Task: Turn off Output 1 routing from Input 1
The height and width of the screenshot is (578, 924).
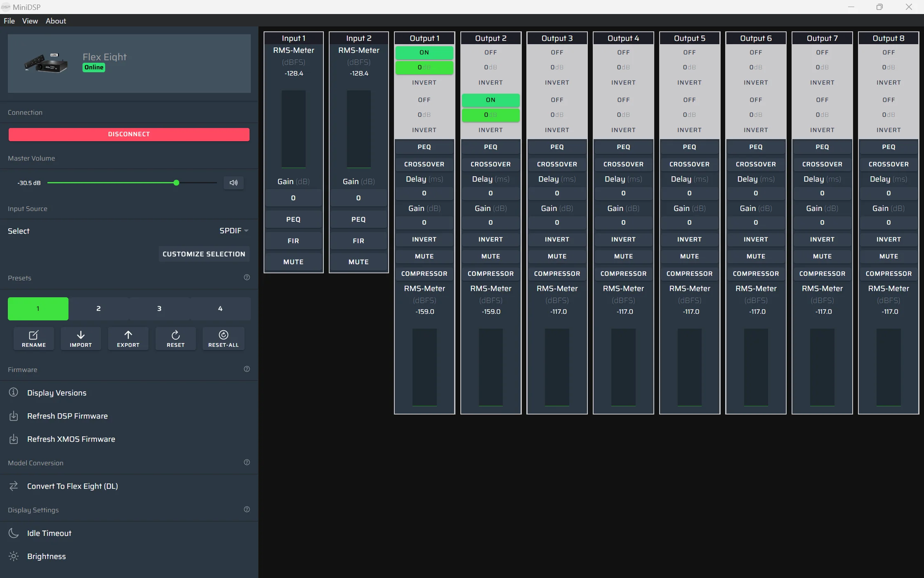Action: click(x=424, y=52)
